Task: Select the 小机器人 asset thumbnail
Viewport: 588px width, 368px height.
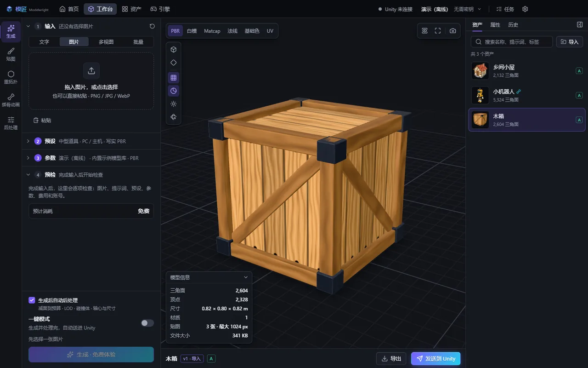Action: pos(480,95)
